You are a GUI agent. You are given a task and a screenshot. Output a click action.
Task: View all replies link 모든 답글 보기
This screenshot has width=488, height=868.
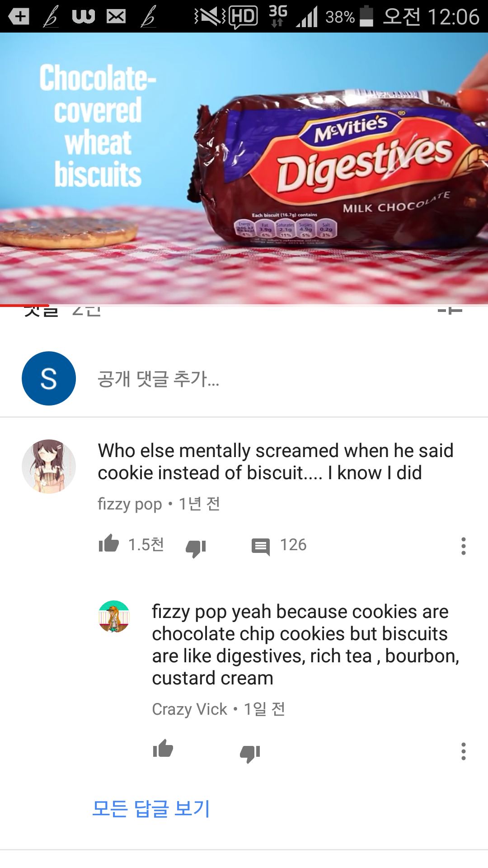point(151,808)
